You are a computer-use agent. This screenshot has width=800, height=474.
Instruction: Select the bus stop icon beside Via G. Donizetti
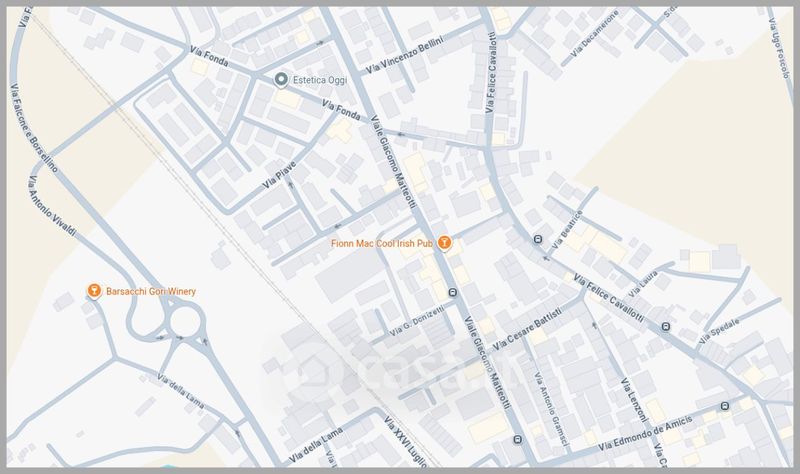coord(453,292)
